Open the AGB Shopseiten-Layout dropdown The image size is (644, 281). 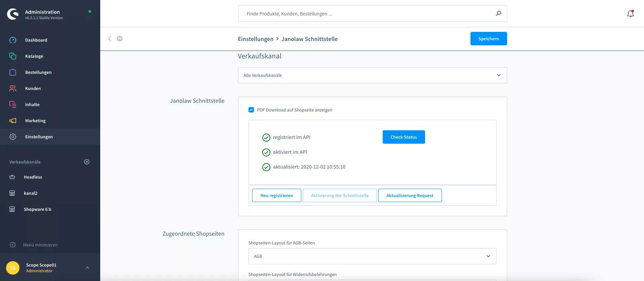point(372,256)
